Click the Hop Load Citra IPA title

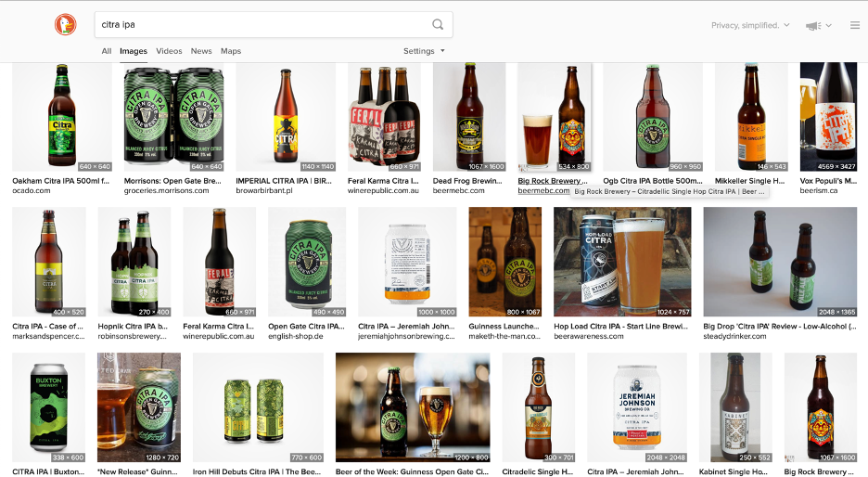[620, 327]
